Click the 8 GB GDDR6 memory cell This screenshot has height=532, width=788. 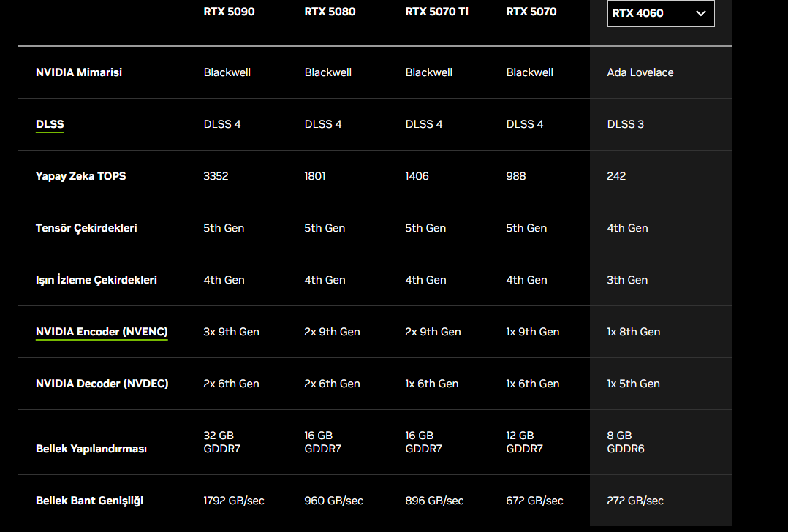point(626,442)
